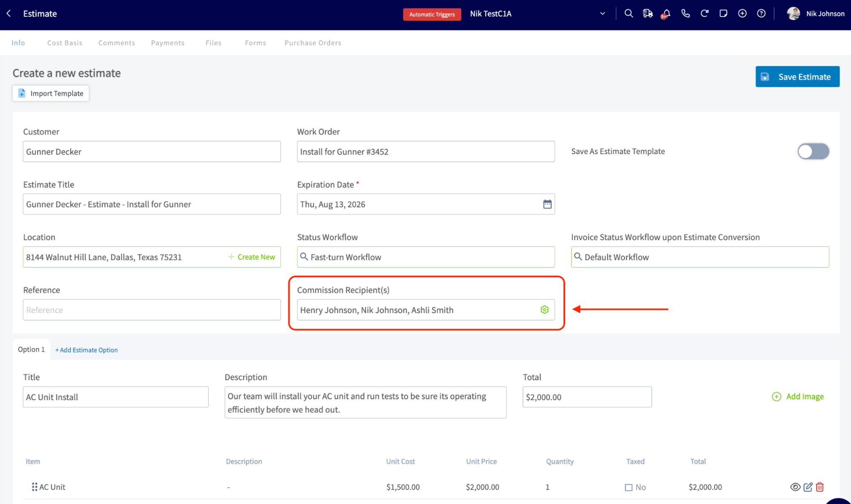The image size is (851, 504).
Task: Go back using the header back arrow
Action: click(9, 14)
